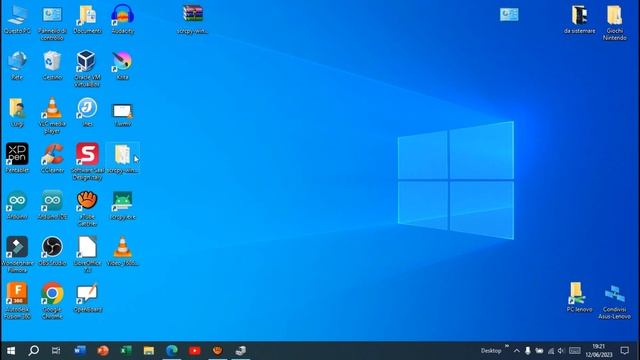The image size is (640, 360).
Task: Select the Arduino IDE shortcut icon
Action: 52,201
